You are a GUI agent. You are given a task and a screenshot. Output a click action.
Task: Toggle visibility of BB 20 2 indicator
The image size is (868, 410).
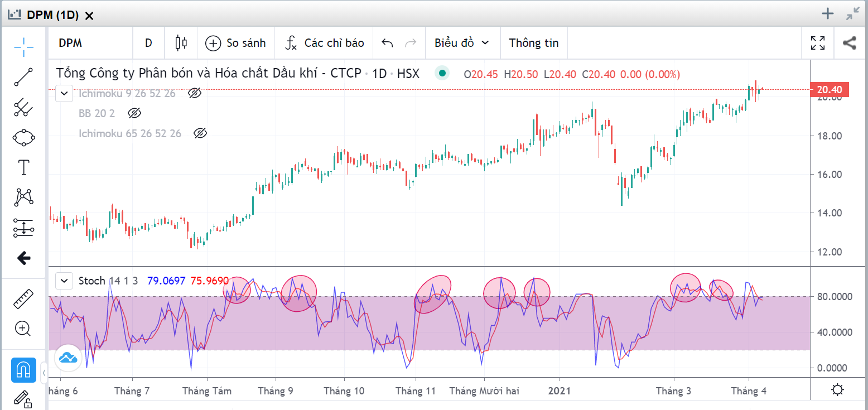[134, 113]
